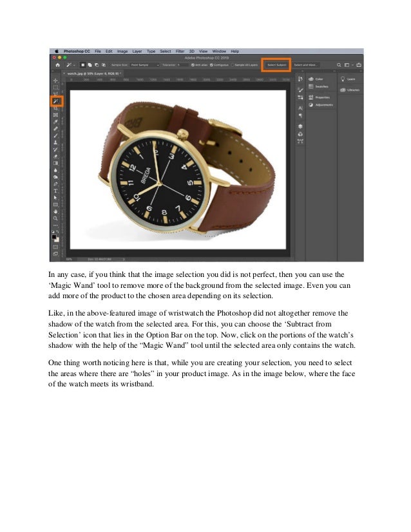Open the File menu
The image size is (411, 532).
pos(98,52)
